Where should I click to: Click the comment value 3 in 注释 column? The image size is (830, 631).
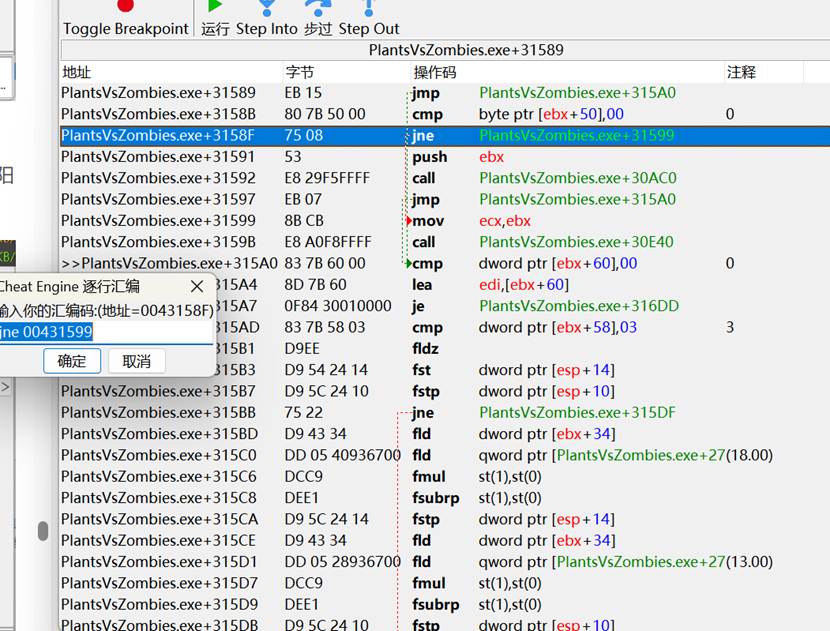[x=730, y=327]
